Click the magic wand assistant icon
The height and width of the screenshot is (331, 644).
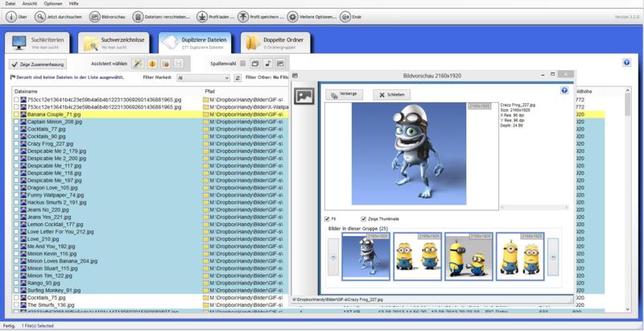coord(138,64)
